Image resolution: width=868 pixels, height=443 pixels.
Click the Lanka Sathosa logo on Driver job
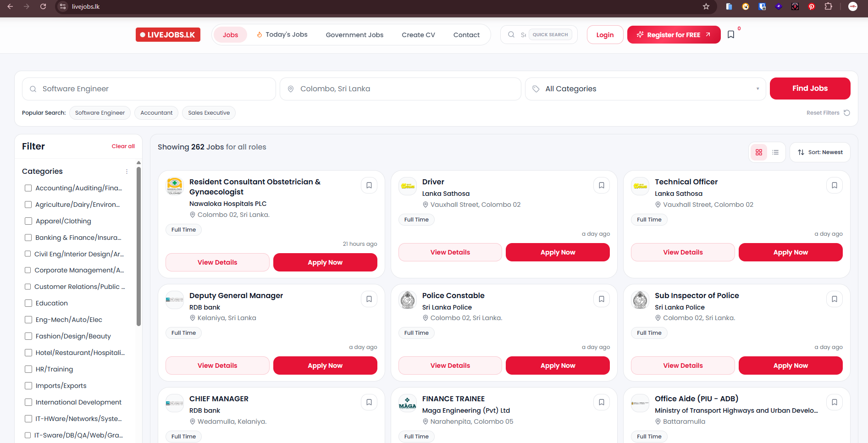point(408,186)
